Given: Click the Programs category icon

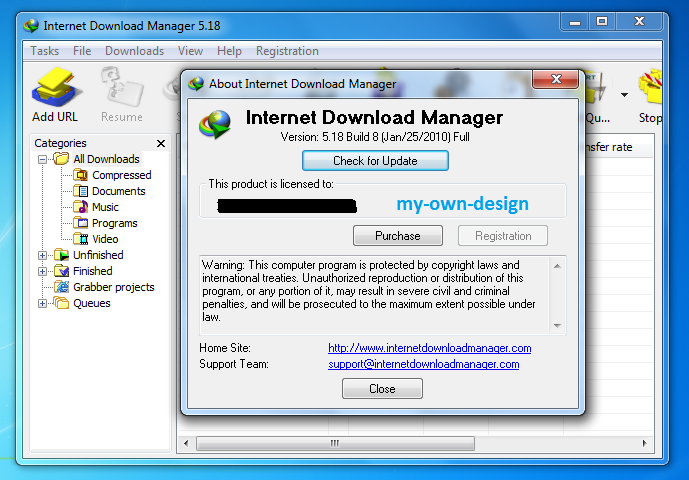Looking at the screenshot, I should 80,223.
